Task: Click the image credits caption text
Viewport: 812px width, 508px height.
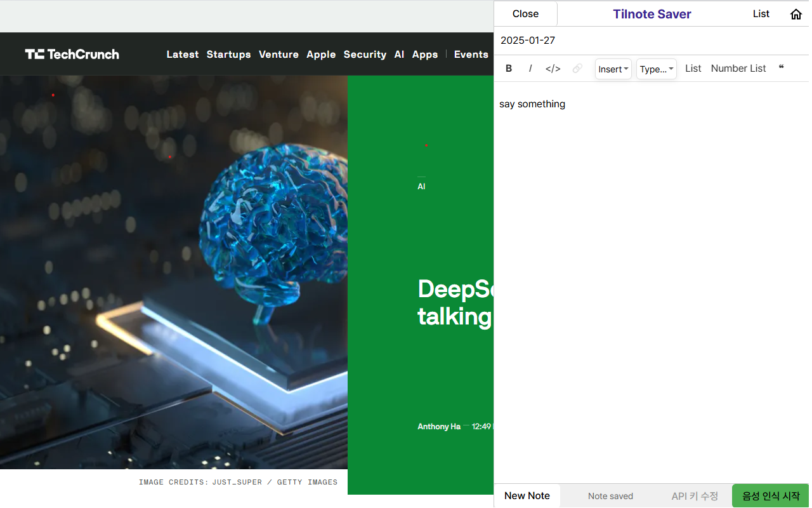Action: (x=238, y=483)
